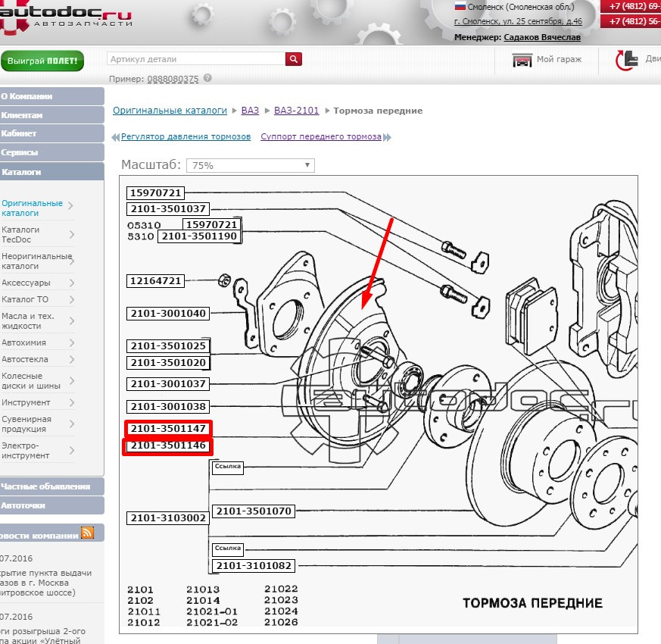Click part number 12164721
Image resolution: width=661 pixels, height=644 pixels.
click(155, 280)
